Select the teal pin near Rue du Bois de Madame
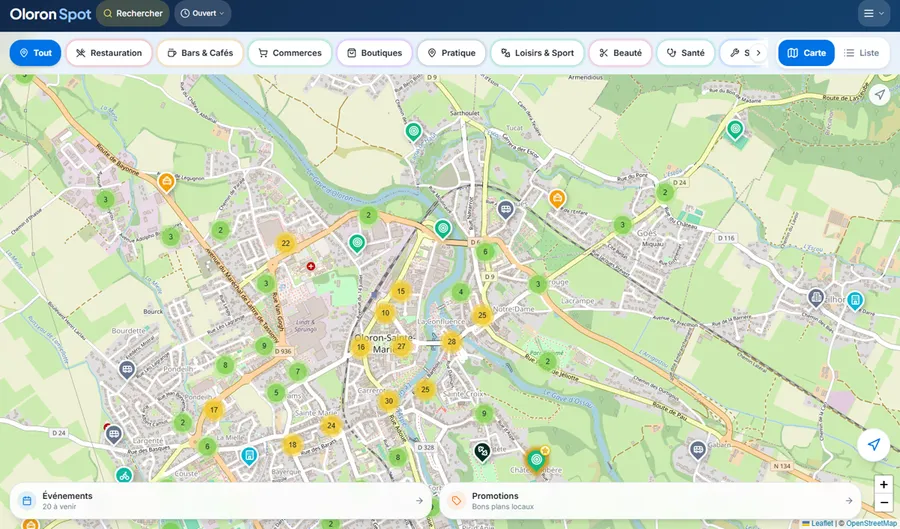Screen dimensions: 900x529 point(735,130)
